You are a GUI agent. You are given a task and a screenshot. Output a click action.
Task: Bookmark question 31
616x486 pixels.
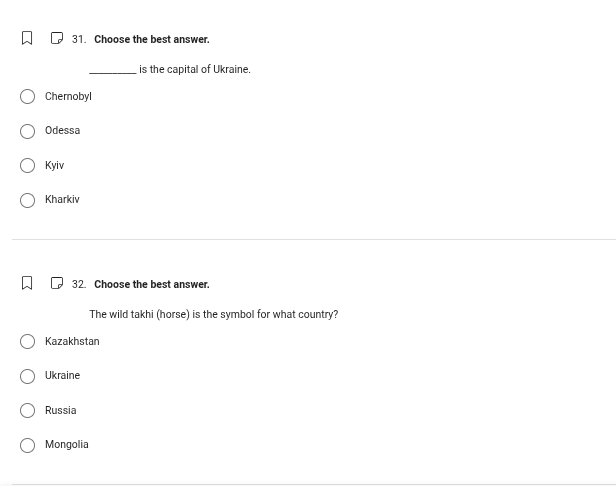27,39
